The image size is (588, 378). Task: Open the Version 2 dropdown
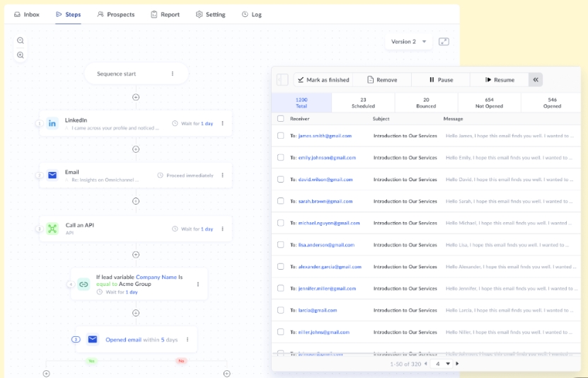[408, 42]
